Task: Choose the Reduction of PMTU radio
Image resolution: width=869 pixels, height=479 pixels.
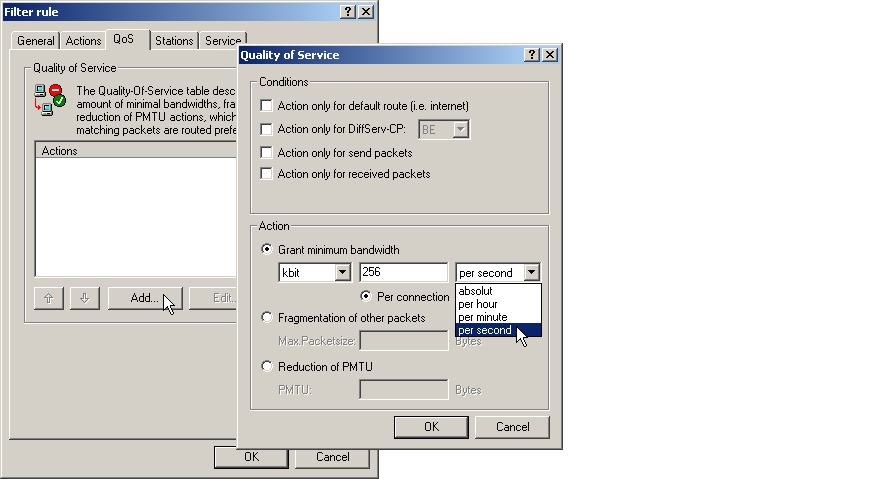Action: 267,366
